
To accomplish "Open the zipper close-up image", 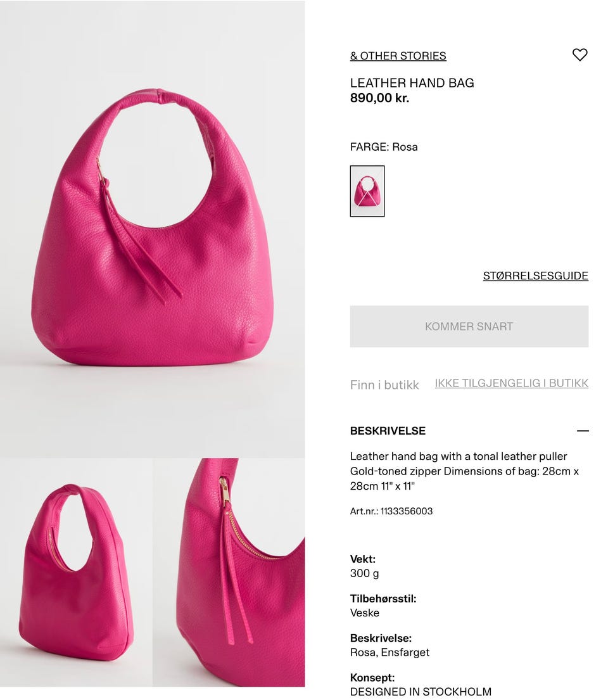I will (229, 572).
